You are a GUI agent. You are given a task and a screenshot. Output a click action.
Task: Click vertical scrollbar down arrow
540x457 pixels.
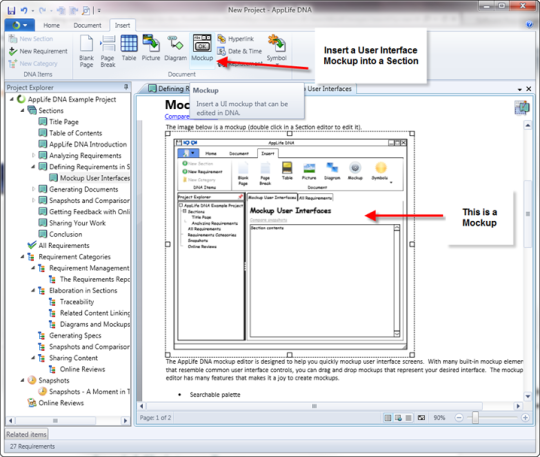[x=528, y=396]
